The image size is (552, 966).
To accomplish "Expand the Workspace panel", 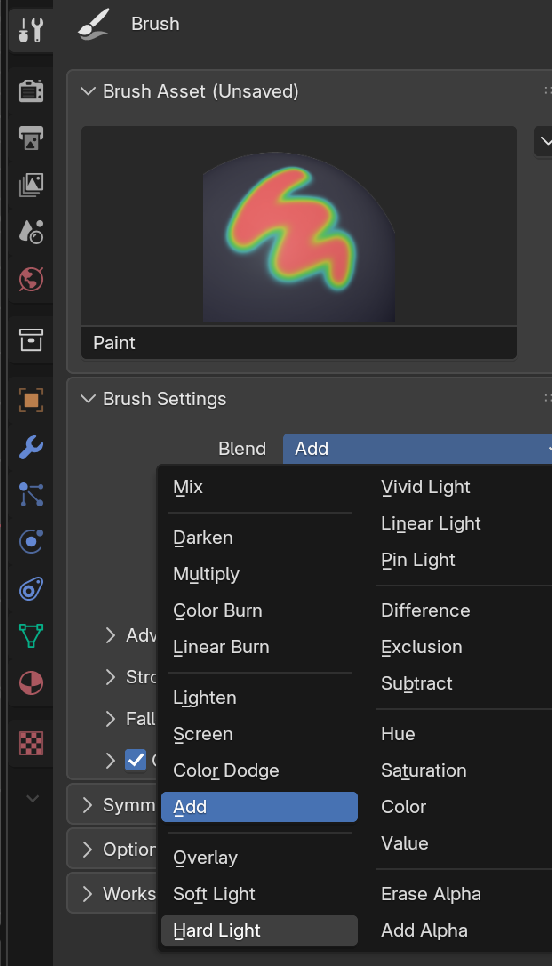I will pyautogui.click(x=87, y=893).
